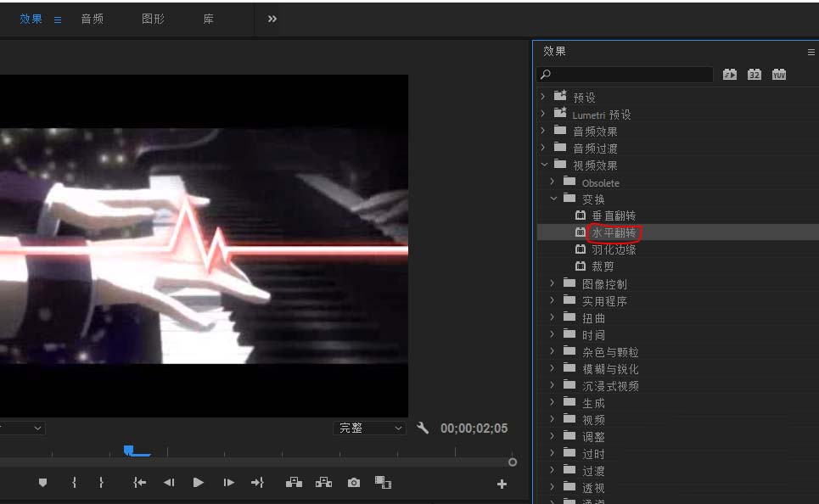
Task: Click the Add Marker icon
Action: click(42, 483)
